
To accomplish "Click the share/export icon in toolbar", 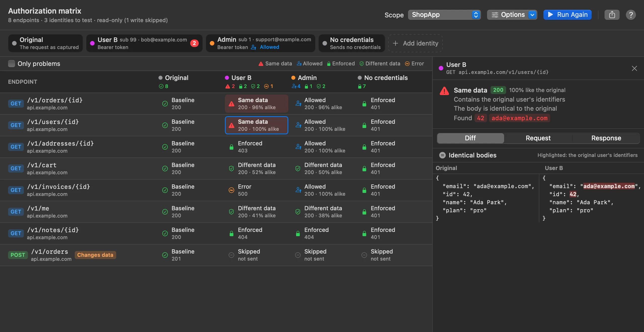I will click(612, 15).
